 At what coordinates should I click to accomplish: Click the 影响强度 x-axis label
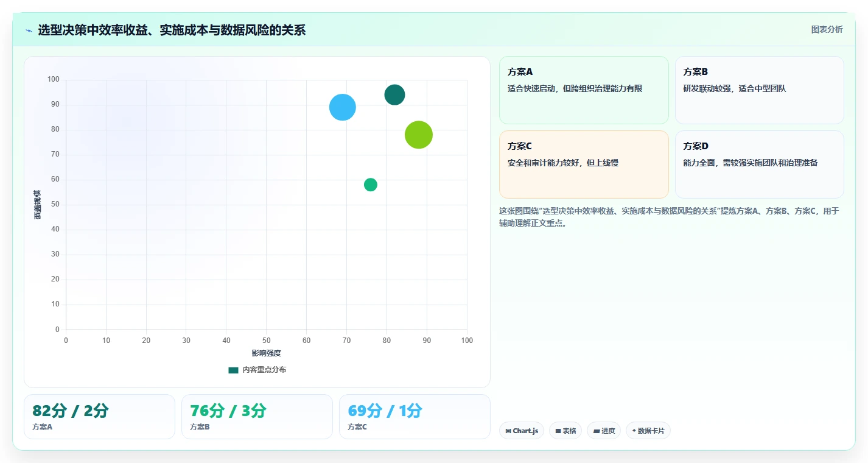coord(267,353)
